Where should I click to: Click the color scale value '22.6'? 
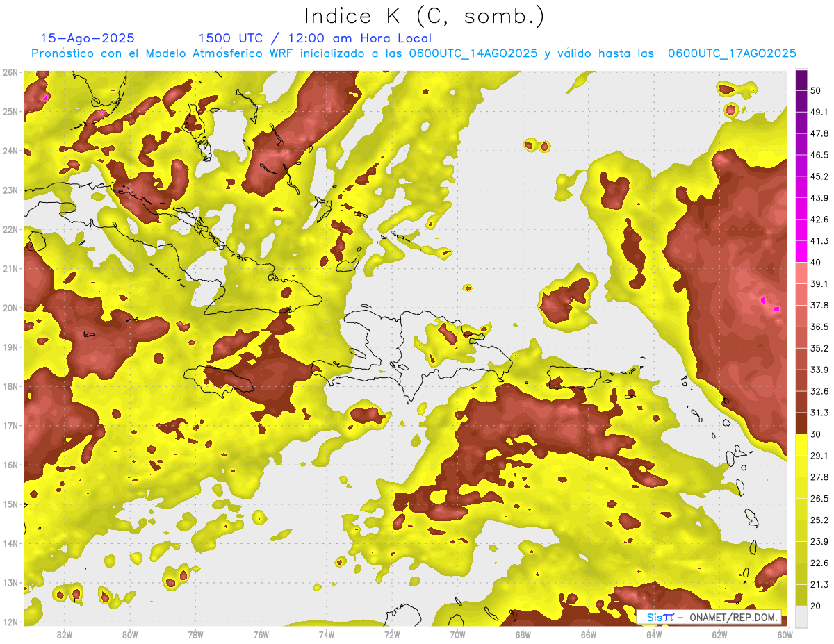pyautogui.click(x=819, y=563)
